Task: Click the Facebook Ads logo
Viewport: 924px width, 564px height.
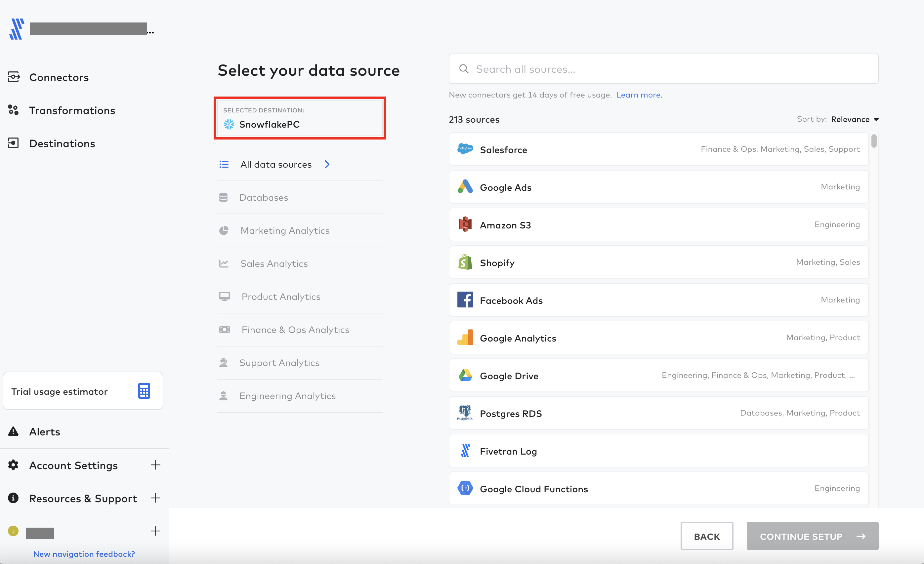Action: [465, 300]
